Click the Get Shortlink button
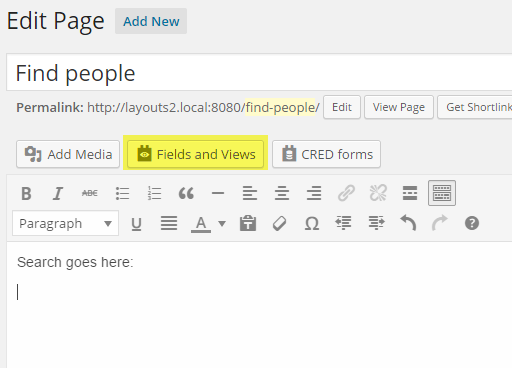The width and height of the screenshot is (512, 368). [x=475, y=107]
